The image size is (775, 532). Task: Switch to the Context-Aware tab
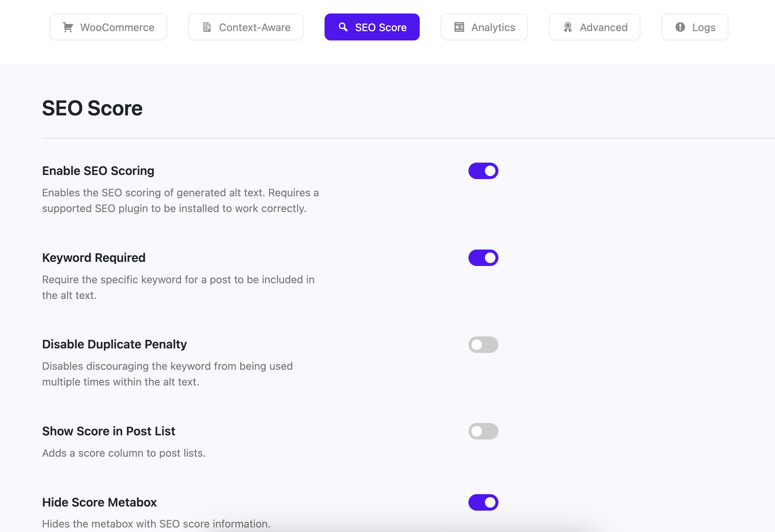(x=246, y=27)
